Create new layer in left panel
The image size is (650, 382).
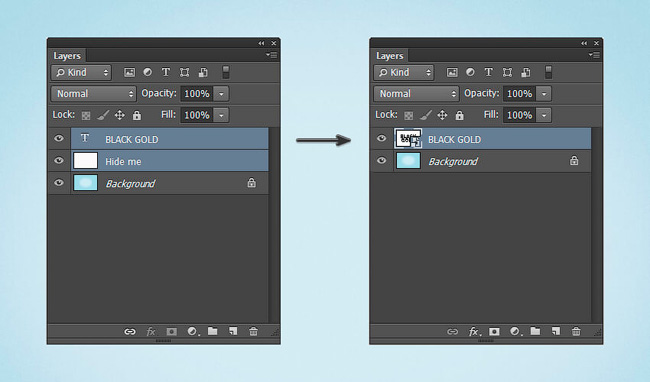tap(233, 331)
